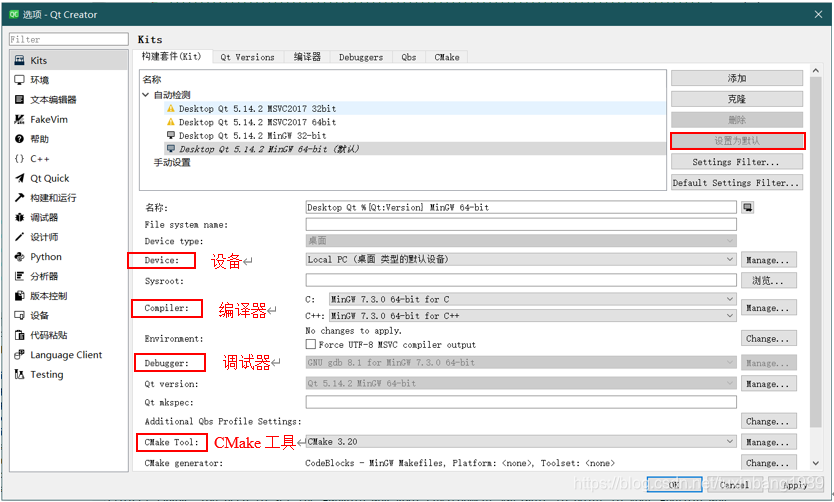Open the 帮助 settings category
The height and width of the screenshot is (502, 834).
[69, 139]
